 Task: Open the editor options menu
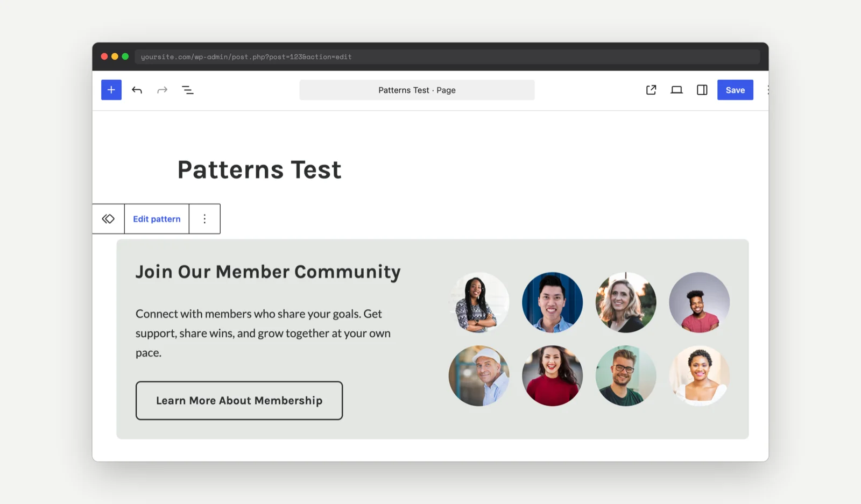(x=767, y=90)
